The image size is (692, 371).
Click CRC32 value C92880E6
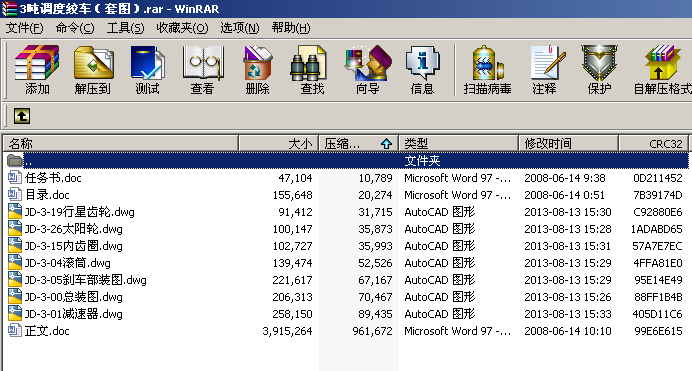tap(658, 212)
